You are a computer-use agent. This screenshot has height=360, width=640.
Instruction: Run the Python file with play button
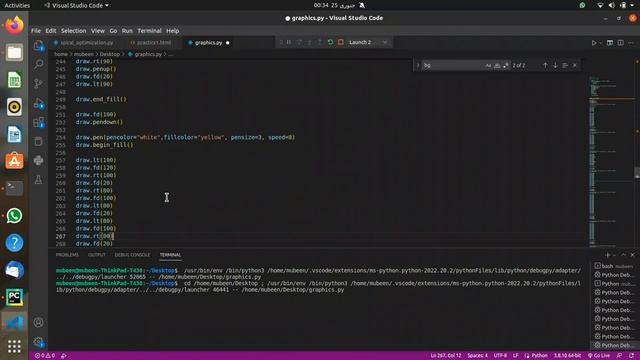(594, 42)
